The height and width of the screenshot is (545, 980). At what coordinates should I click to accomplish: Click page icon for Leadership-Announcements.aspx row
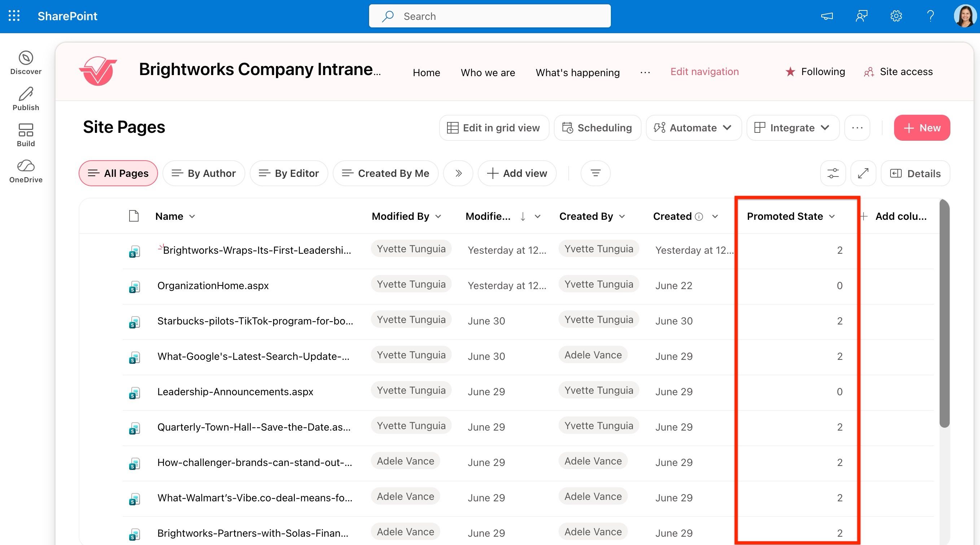[x=134, y=393]
